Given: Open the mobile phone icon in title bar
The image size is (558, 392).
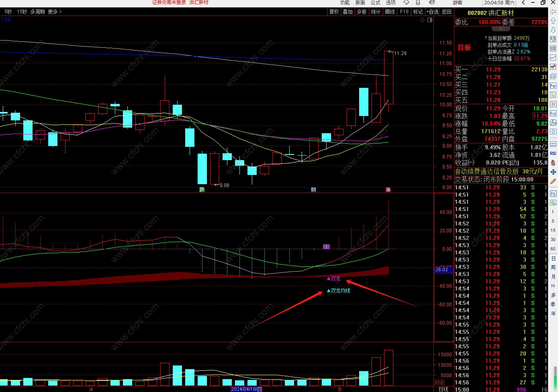Looking at the screenshot, I should (418, 2).
